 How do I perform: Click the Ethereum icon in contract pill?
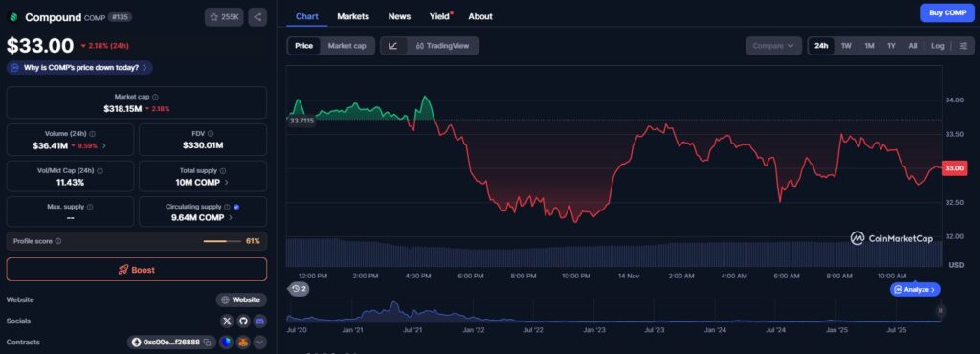[136, 343]
